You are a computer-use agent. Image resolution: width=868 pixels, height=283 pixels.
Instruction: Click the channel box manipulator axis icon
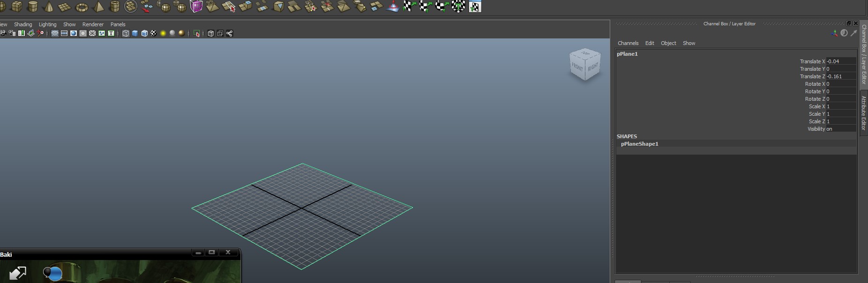pyautogui.click(x=834, y=33)
